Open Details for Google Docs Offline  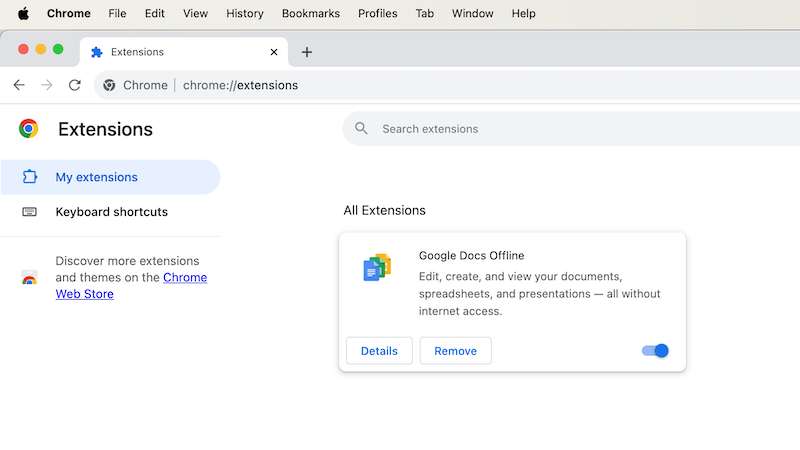click(x=379, y=351)
